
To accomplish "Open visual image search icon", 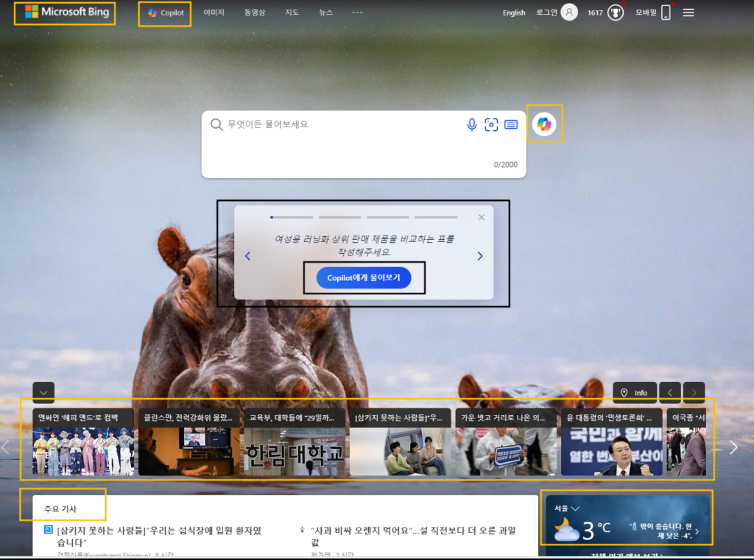I will point(491,124).
